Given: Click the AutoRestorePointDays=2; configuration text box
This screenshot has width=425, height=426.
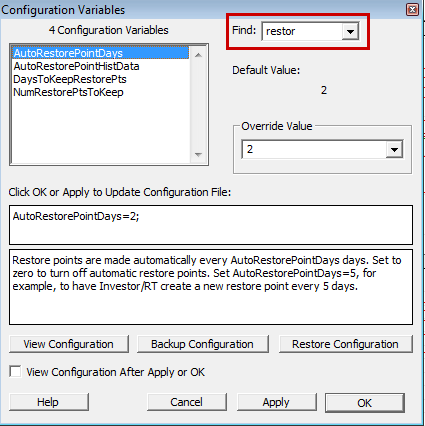Looking at the screenshot, I should (211, 225).
